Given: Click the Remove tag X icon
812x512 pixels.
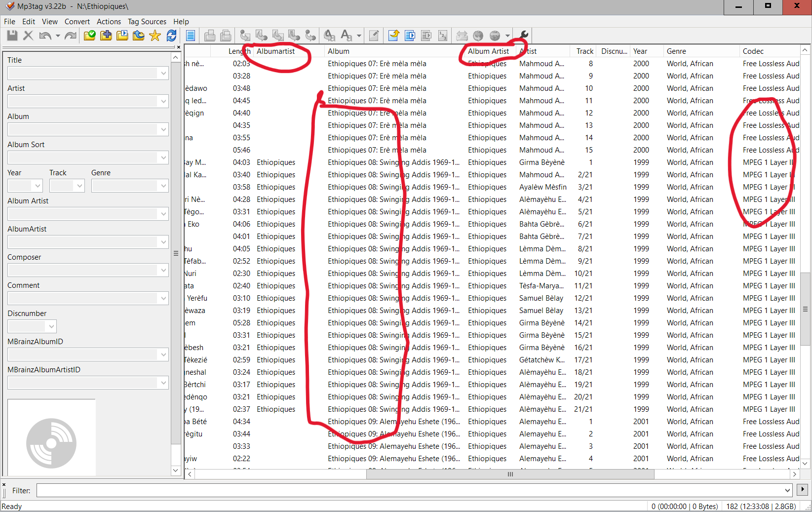Looking at the screenshot, I should tap(28, 36).
